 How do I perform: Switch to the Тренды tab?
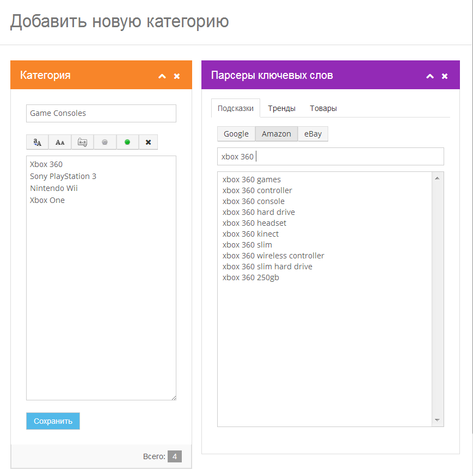pos(281,108)
